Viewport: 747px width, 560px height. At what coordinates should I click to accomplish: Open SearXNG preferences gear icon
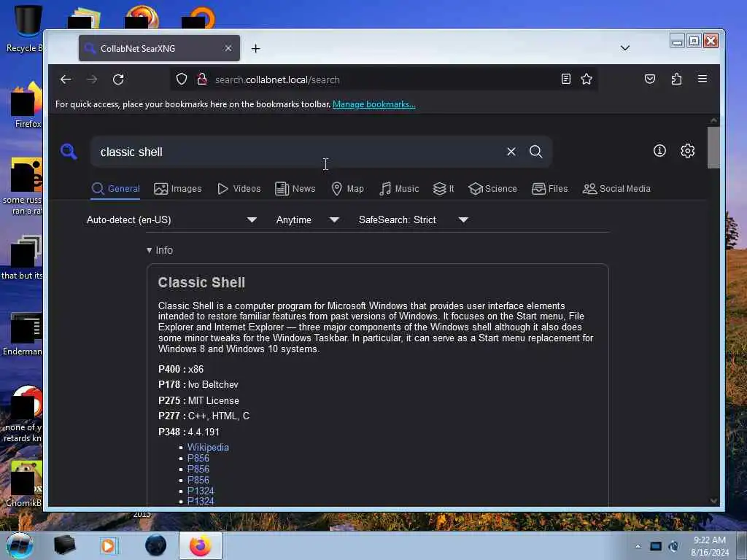[687, 151]
